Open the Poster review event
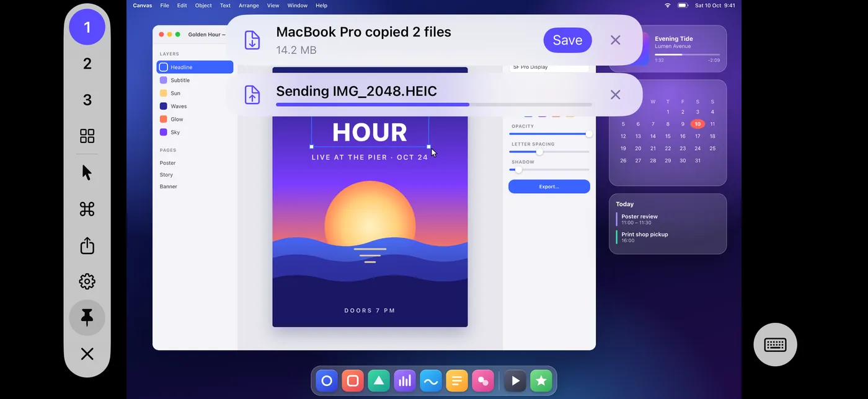Image resolution: width=868 pixels, height=399 pixels. click(668, 219)
